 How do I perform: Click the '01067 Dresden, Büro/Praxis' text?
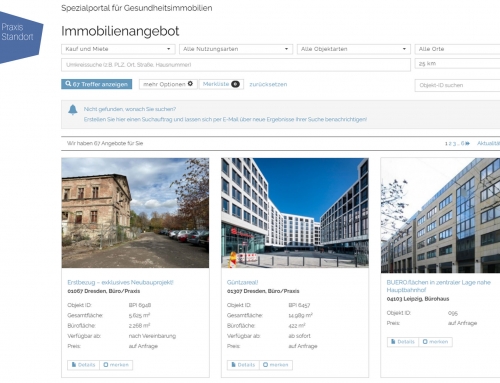tap(104, 291)
